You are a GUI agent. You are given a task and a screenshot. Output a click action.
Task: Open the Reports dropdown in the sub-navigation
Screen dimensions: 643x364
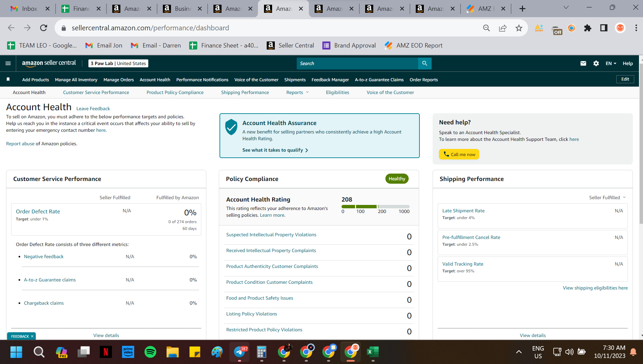click(x=297, y=92)
